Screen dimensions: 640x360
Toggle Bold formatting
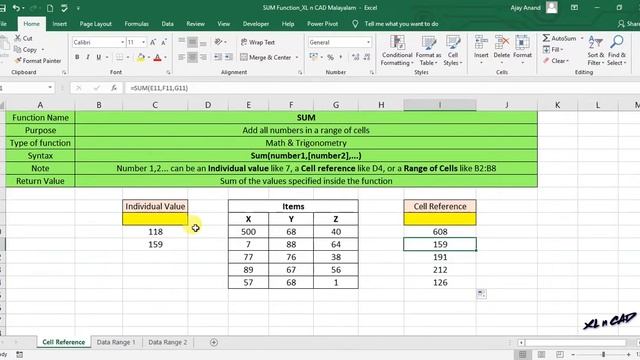click(x=77, y=57)
